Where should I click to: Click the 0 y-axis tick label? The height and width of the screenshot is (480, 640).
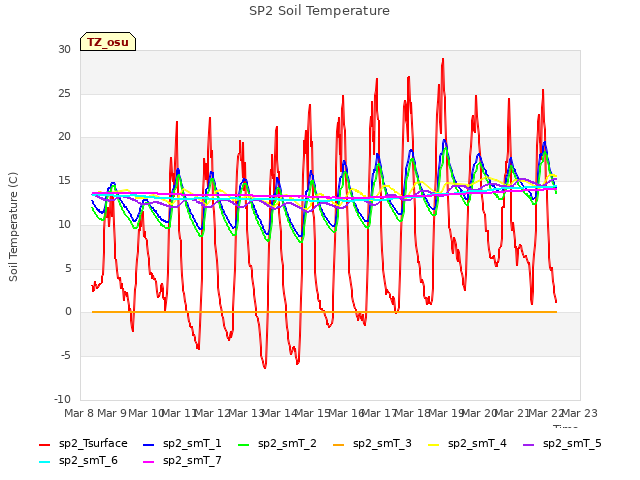click(68, 312)
